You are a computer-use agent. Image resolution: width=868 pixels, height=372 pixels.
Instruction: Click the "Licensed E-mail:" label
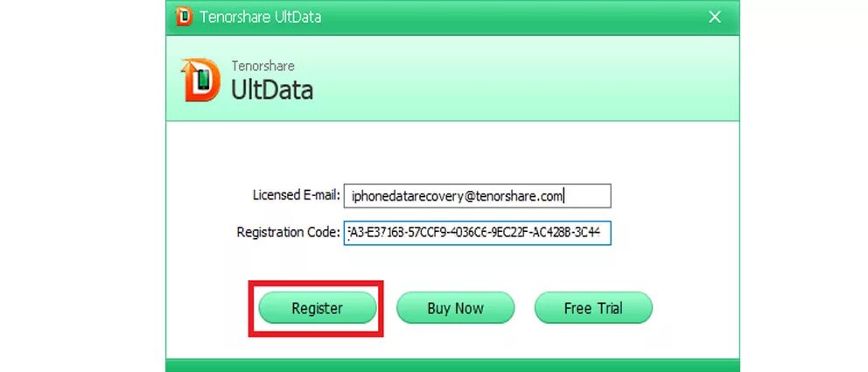(296, 195)
